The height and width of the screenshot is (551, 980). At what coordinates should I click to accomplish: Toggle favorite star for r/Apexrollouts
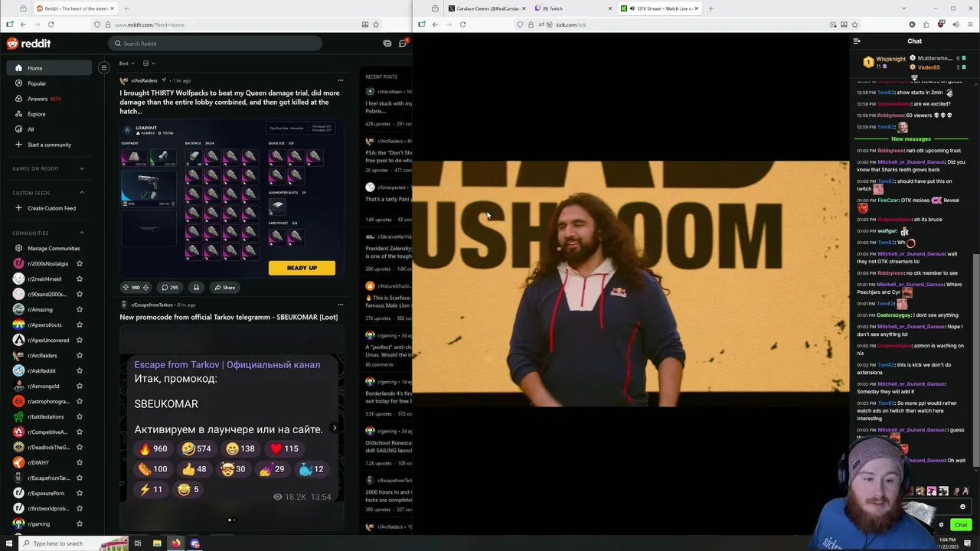tap(79, 324)
